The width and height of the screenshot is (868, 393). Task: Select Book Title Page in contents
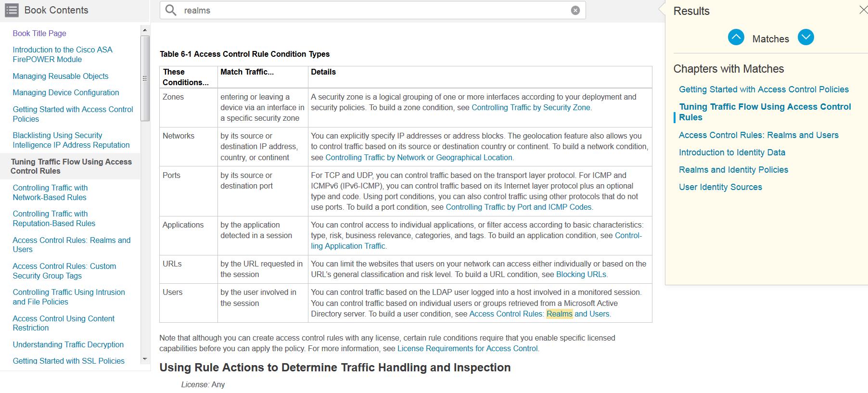point(39,33)
